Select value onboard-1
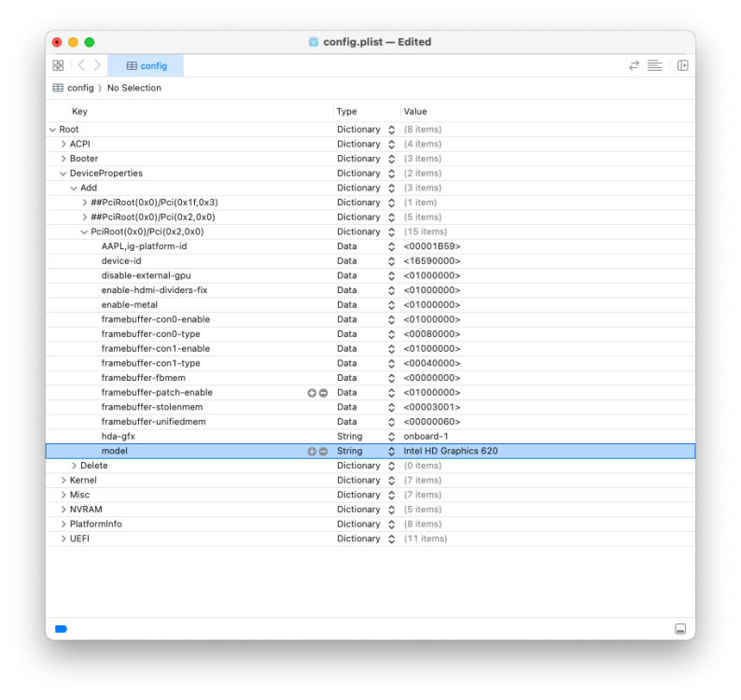The image size is (741, 700). click(426, 436)
